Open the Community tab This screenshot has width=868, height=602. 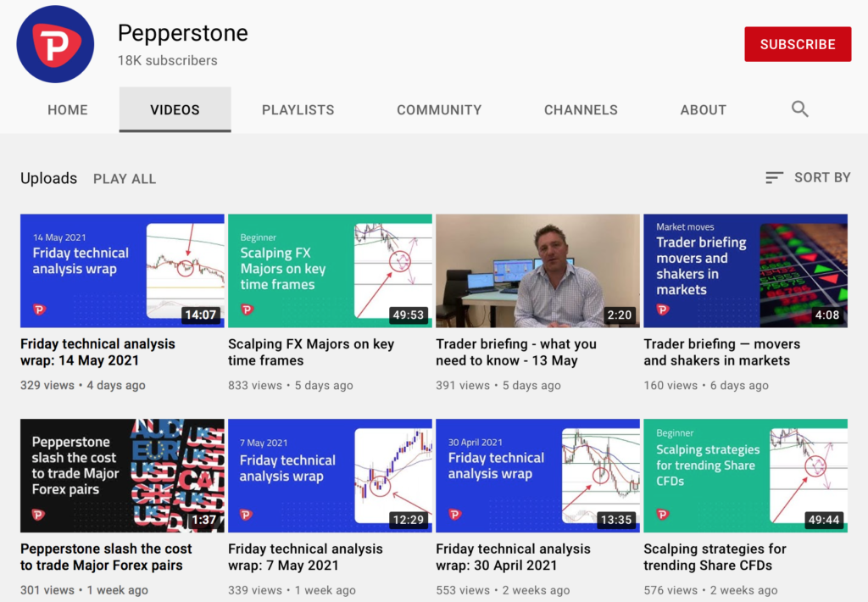coord(439,109)
